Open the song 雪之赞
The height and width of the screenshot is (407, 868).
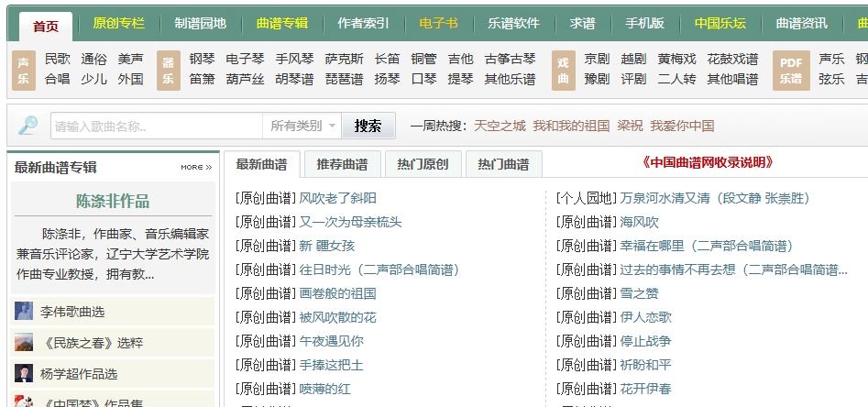(x=640, y=293)
